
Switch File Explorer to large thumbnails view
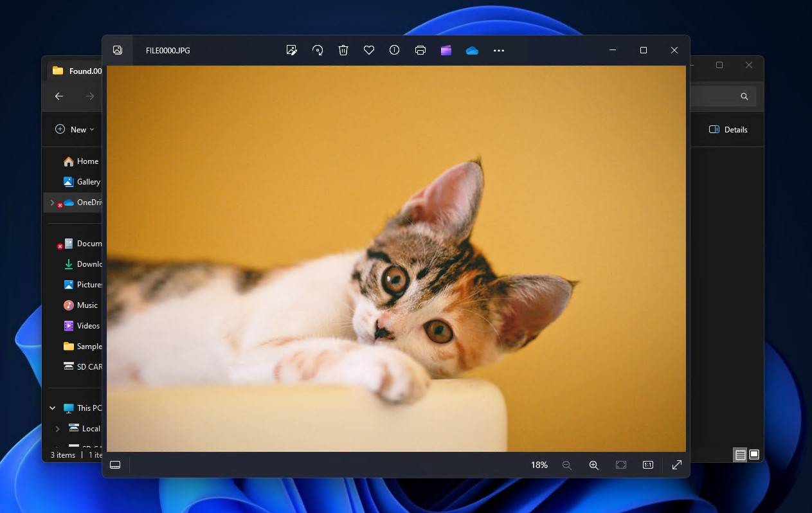click(x=754, y=455)
